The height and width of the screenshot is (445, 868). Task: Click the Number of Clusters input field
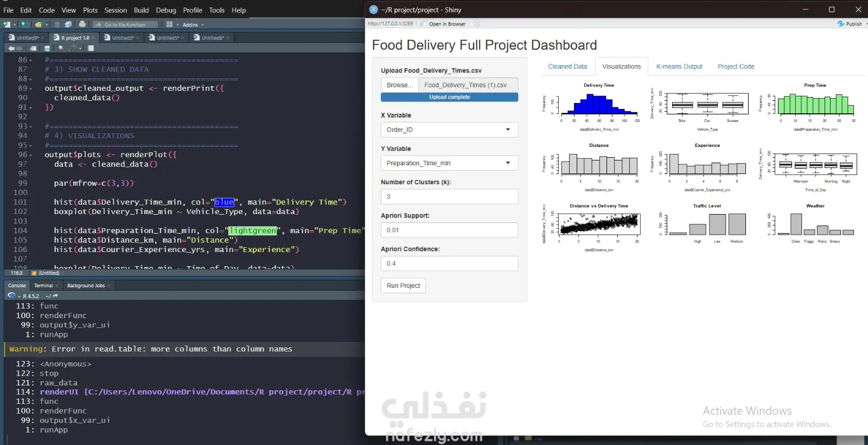pyautogui.click(x=449, y=197)
